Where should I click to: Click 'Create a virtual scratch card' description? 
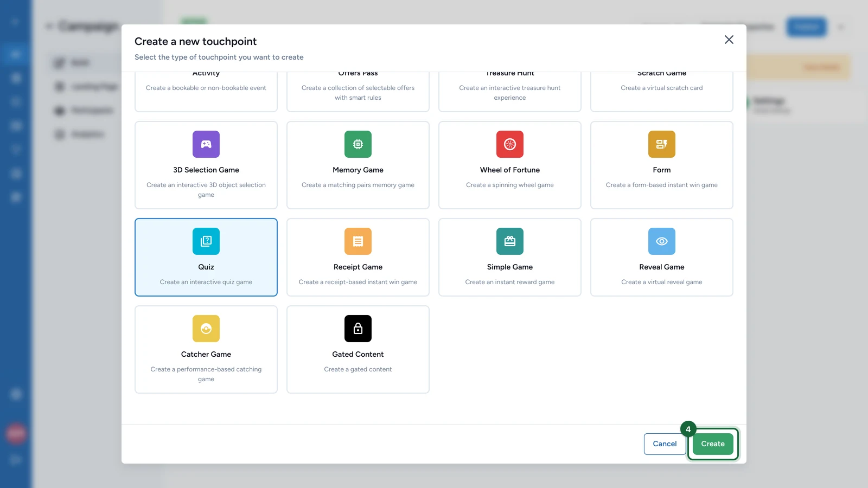662,88
